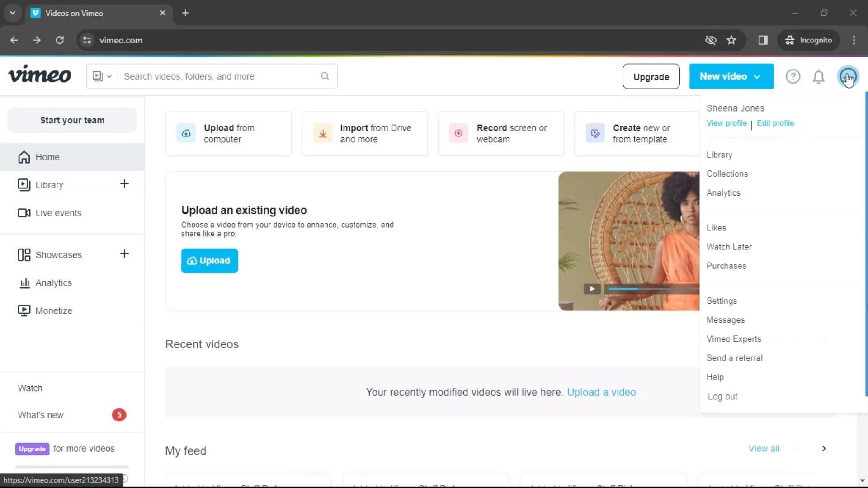Open the help question mark icon

793,77
